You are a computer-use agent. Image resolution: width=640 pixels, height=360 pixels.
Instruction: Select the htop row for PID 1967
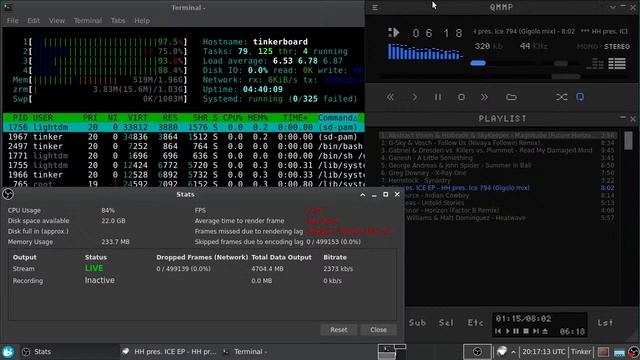183,137
